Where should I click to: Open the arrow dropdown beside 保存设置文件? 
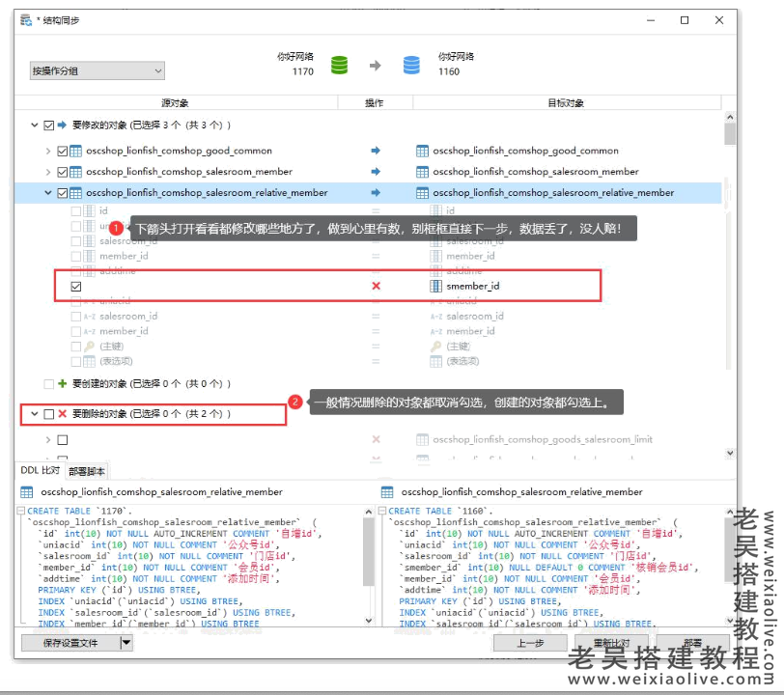pyautogui.click(x=126, y=643)
